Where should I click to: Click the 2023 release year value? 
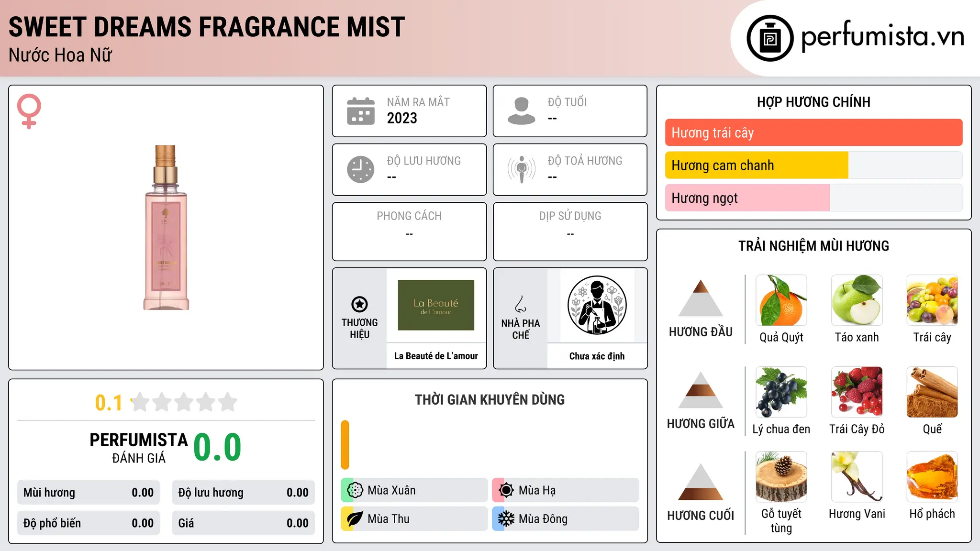pos(402,118)
